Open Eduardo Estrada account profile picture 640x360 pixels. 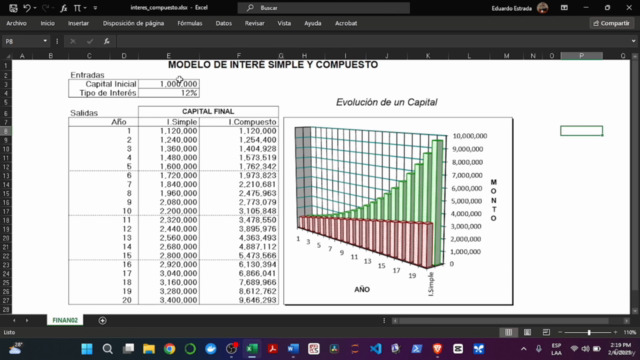[x=542, y=8]
